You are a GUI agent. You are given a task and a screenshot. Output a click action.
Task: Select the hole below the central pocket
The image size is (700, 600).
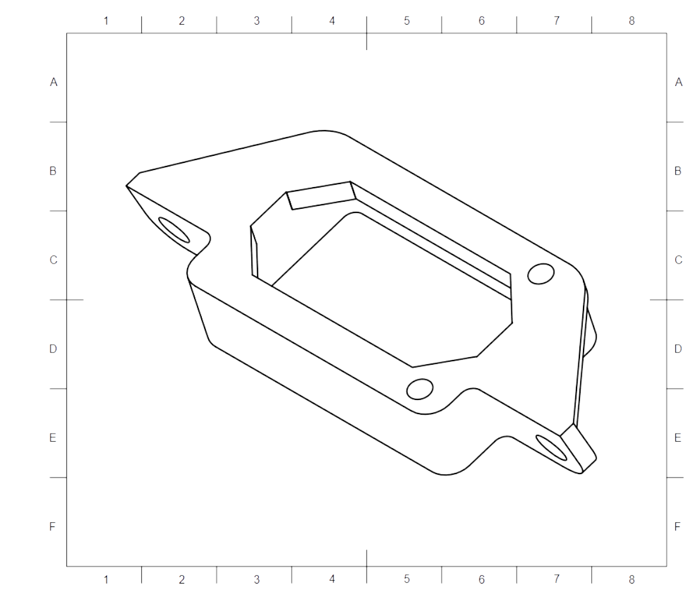pyautogui.click(x=420, y=389)
